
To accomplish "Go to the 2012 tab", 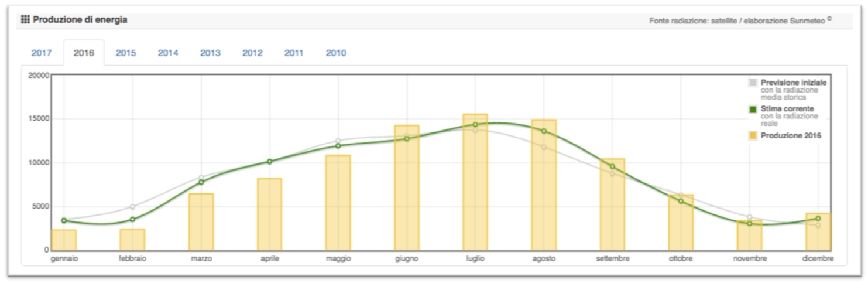I will pyautogui.click(x=252, y=53).
